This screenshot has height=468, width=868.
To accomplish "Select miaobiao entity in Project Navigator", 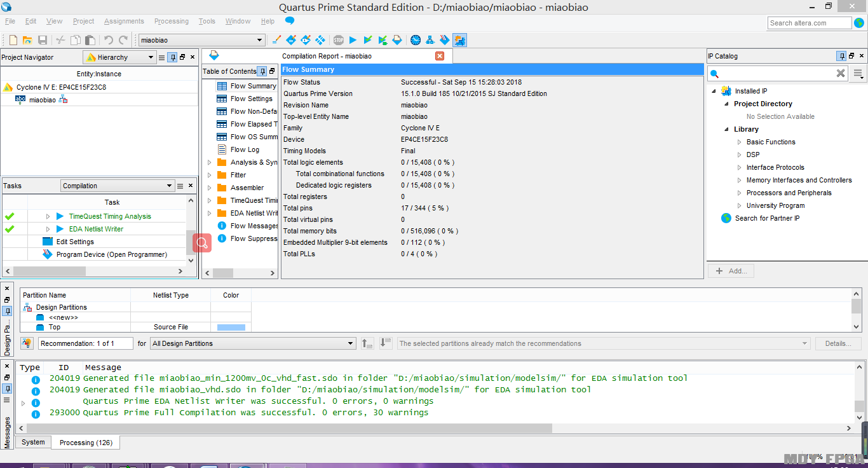I will point(43,100).
